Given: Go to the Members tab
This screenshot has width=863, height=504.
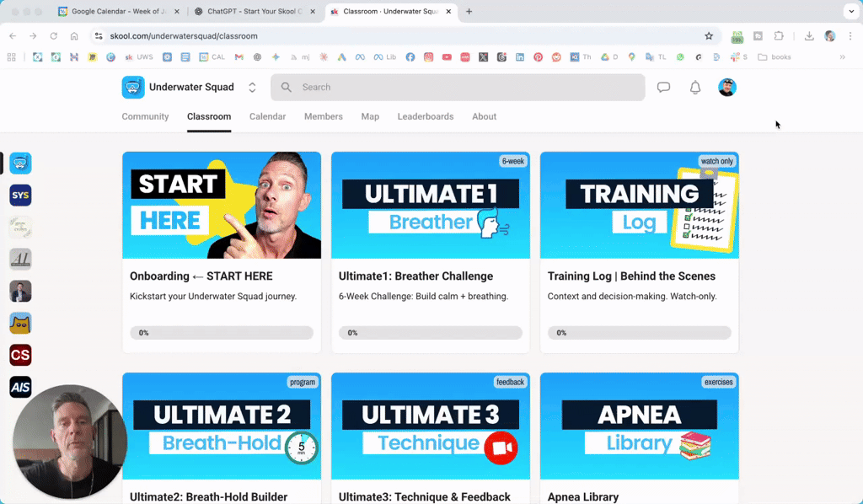Looking at the screenshot, I should (324, 116).
